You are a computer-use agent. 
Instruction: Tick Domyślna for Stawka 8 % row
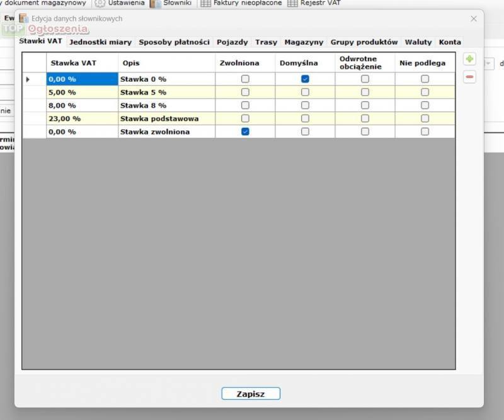pyautogui.click(x=305, y=105)
